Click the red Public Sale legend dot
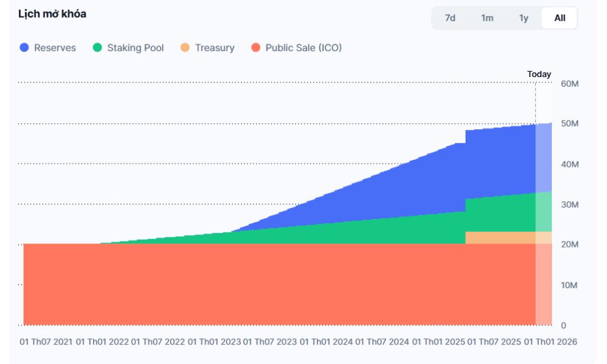Screen dimensions: 607x364 [256, 48]
